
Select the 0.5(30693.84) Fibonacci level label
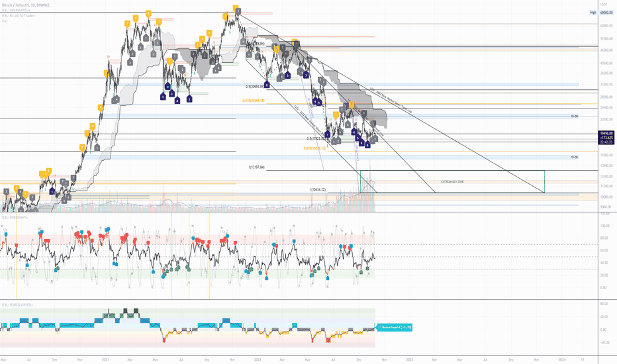[x=255, y=87]
